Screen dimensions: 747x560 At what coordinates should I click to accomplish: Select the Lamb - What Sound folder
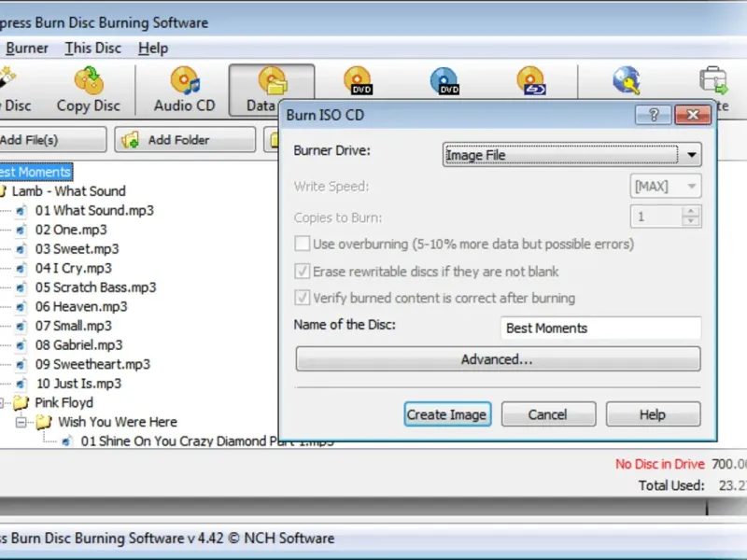click(x=68, y=191)
